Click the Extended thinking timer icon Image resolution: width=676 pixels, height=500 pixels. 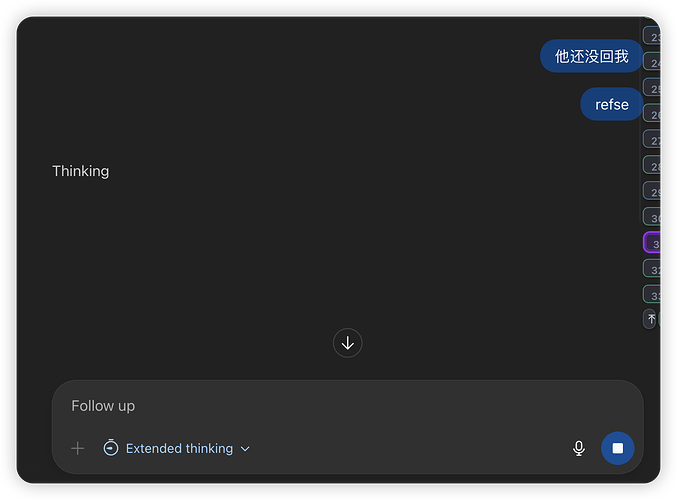pyautogui.click(x=111, y=448)
